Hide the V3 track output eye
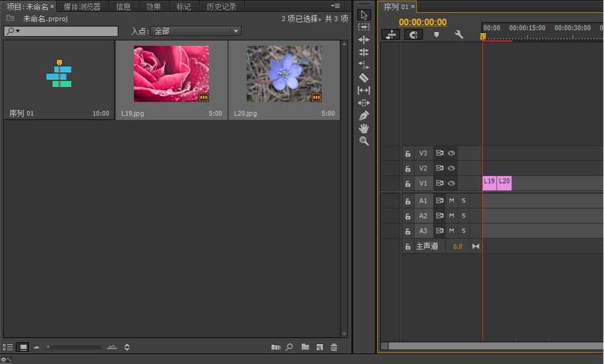 pos(451,153)
